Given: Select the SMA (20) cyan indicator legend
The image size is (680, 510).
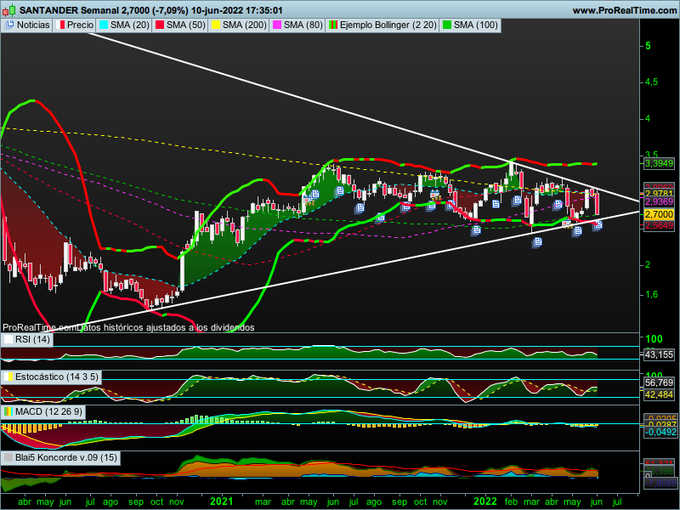Looking at the screenshot, I should (x=124, y=25).
